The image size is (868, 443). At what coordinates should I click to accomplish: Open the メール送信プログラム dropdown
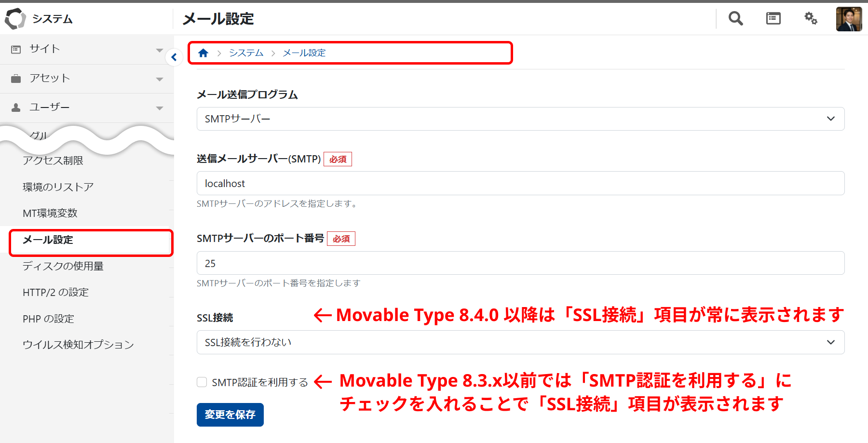520,119
